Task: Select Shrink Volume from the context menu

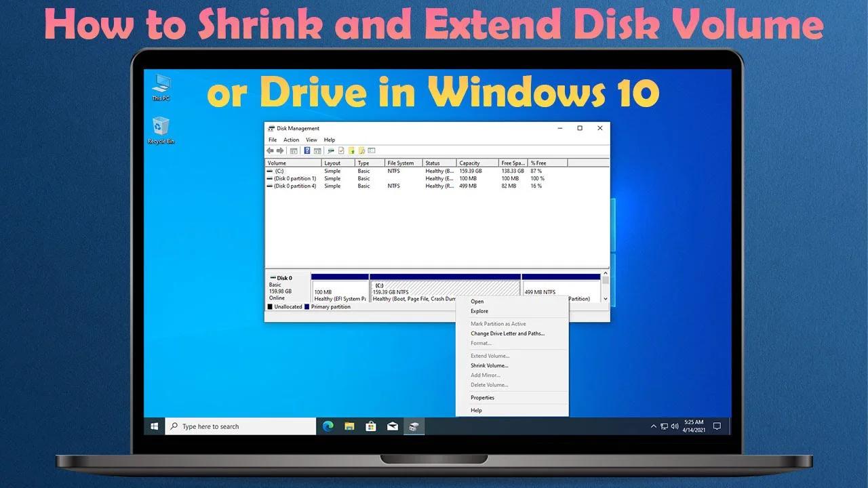Action: (490, 365)
